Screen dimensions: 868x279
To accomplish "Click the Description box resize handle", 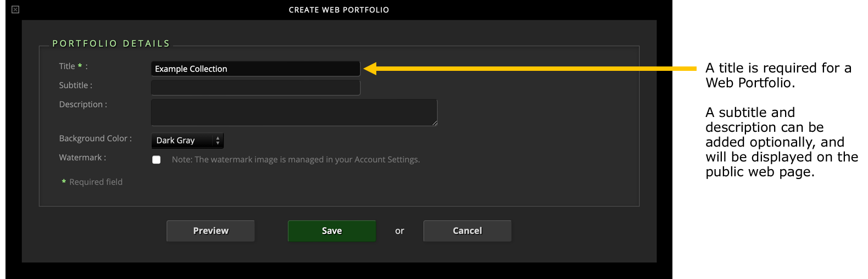I will (434, 122).
